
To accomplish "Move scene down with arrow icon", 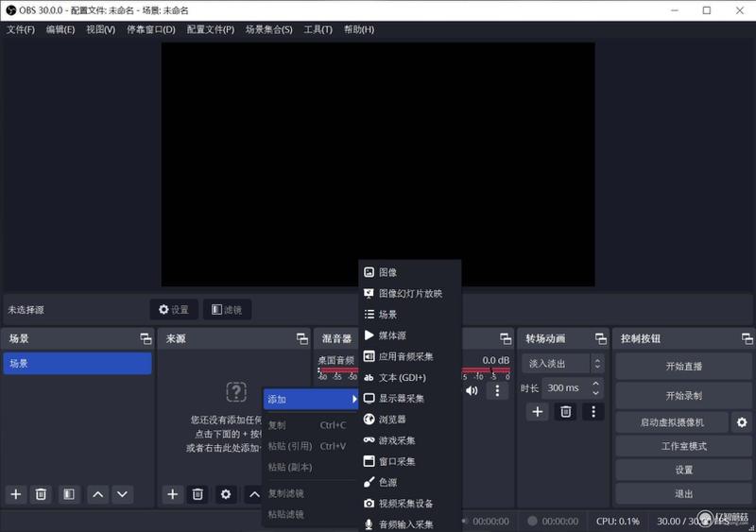I will coord(123,494).
